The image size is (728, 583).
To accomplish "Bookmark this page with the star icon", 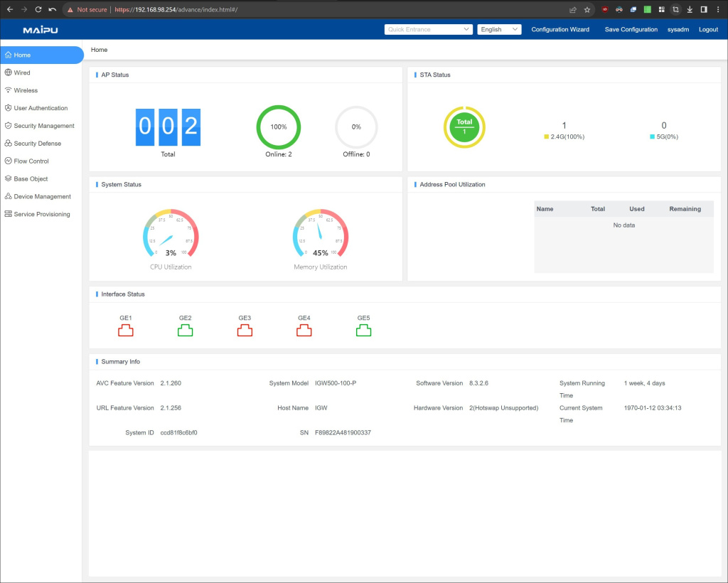I will pyautogui.click(x=587, y=9).
